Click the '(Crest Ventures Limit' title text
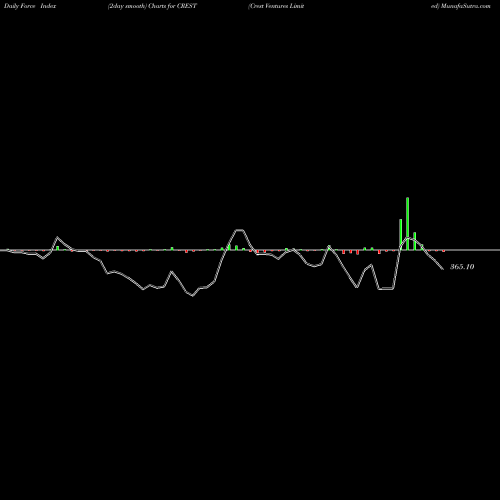This screenshot has width=500, height=500. click(x=276, y=6)
